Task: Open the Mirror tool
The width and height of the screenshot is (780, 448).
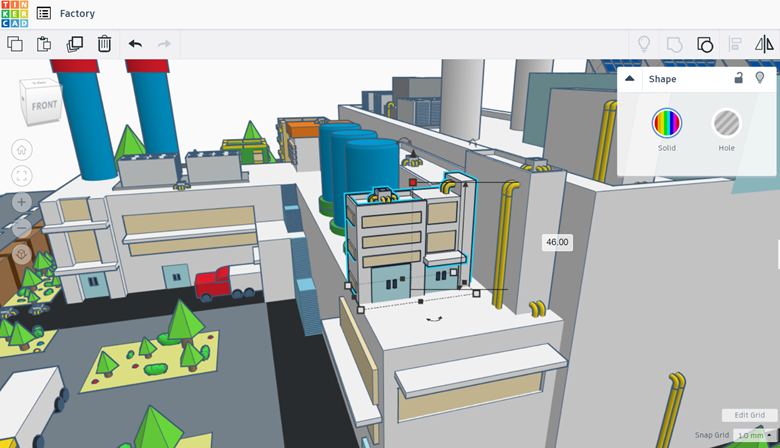Action: [x=764, y=44]
